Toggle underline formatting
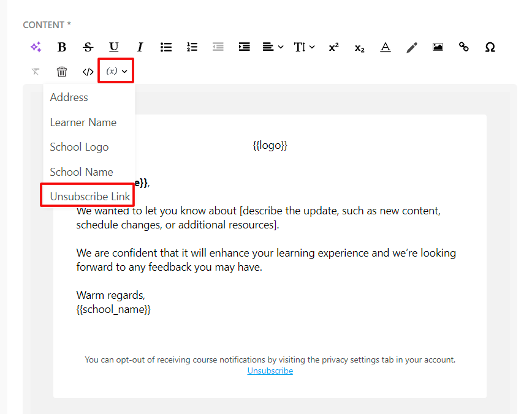 tap(113, 47)
